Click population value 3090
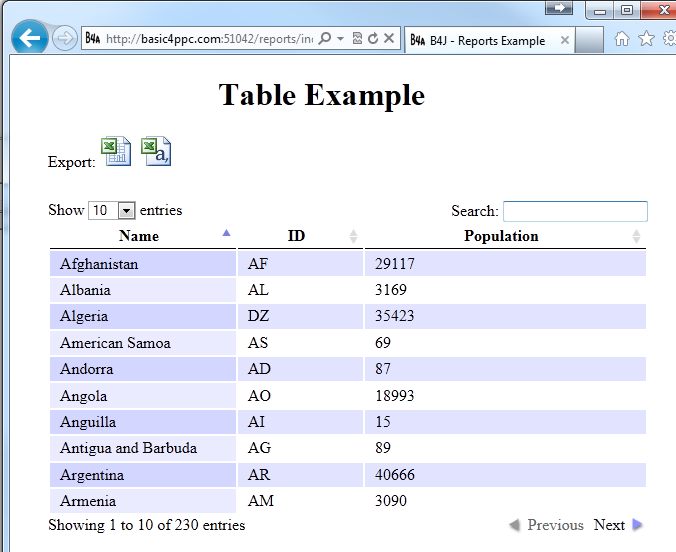The width and height of the screenshot is (676, 552). click(391, 501)
